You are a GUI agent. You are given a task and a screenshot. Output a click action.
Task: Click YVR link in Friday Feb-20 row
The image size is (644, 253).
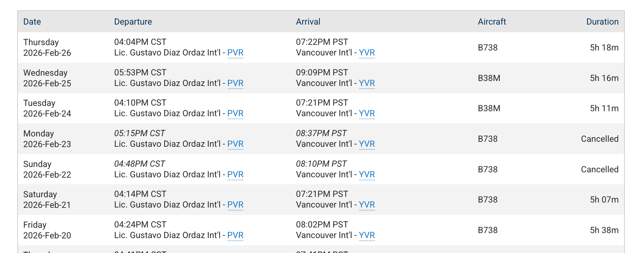tap(367, 235)
